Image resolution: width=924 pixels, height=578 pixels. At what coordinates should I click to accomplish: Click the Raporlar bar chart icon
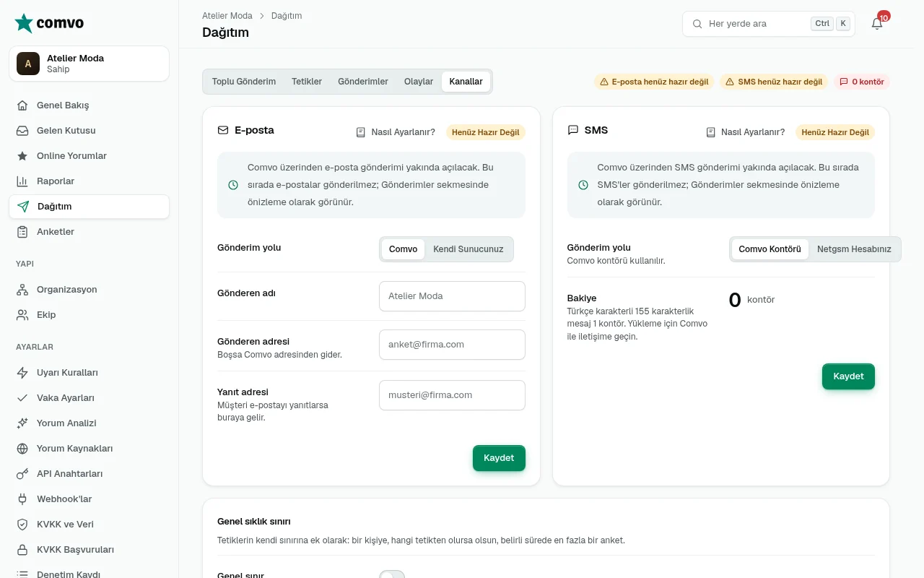click(x=22, y=181)
